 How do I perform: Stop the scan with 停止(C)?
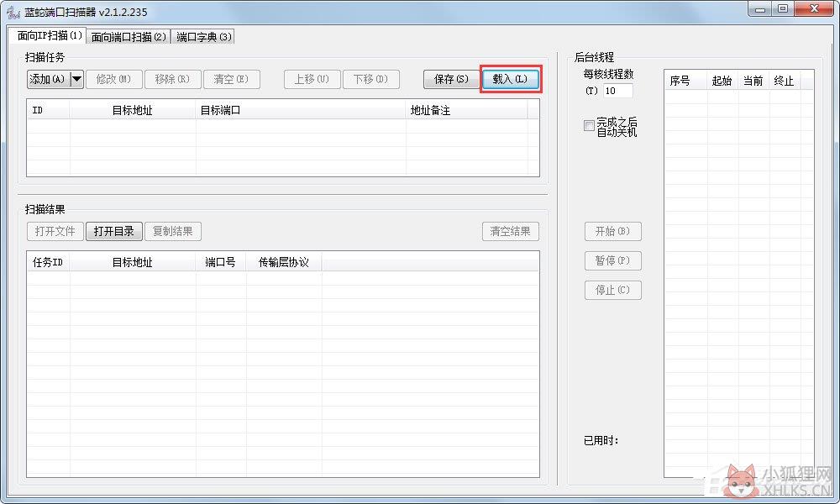coord(613,291)
